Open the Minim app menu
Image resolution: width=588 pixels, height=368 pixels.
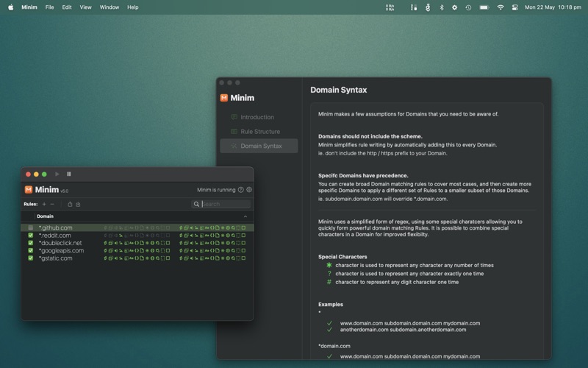[x=29, y=7]
